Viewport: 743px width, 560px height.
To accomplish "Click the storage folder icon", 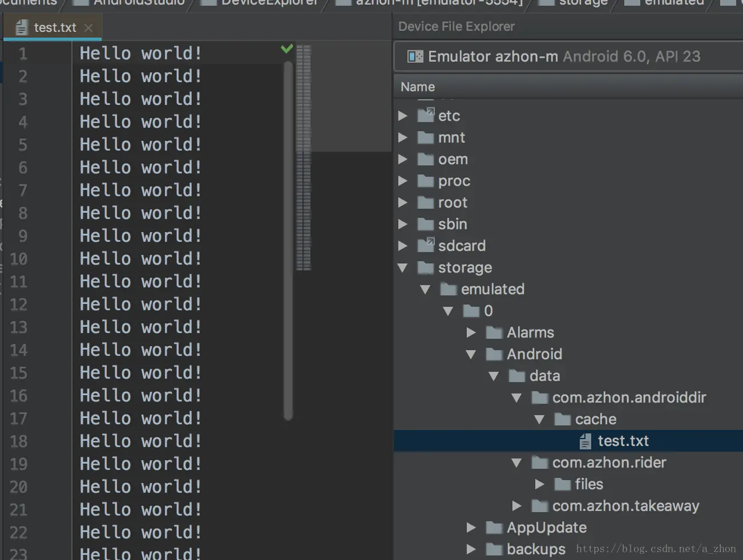I will 426,267.
